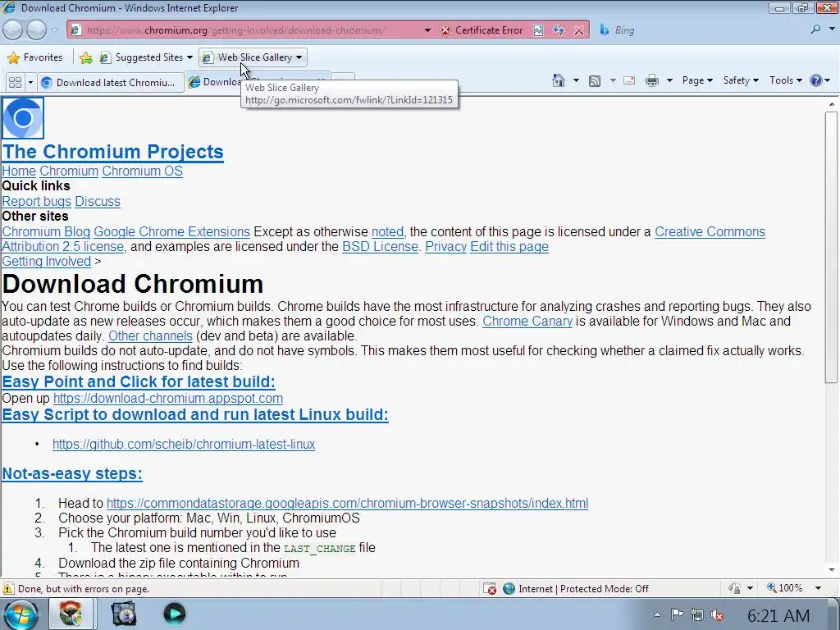Screen dimensions: 840x630
Task: Open the Home button dropdown arrow
Action: tap(576, 81)
